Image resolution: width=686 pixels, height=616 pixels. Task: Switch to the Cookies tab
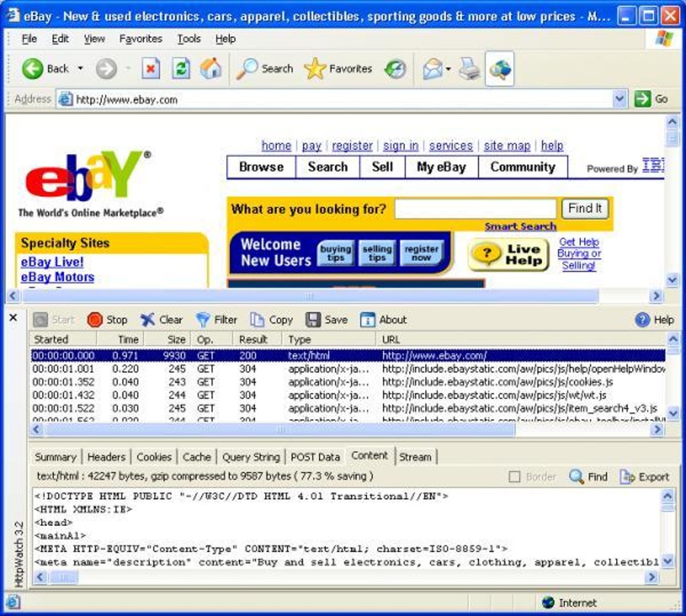(154, 457)
